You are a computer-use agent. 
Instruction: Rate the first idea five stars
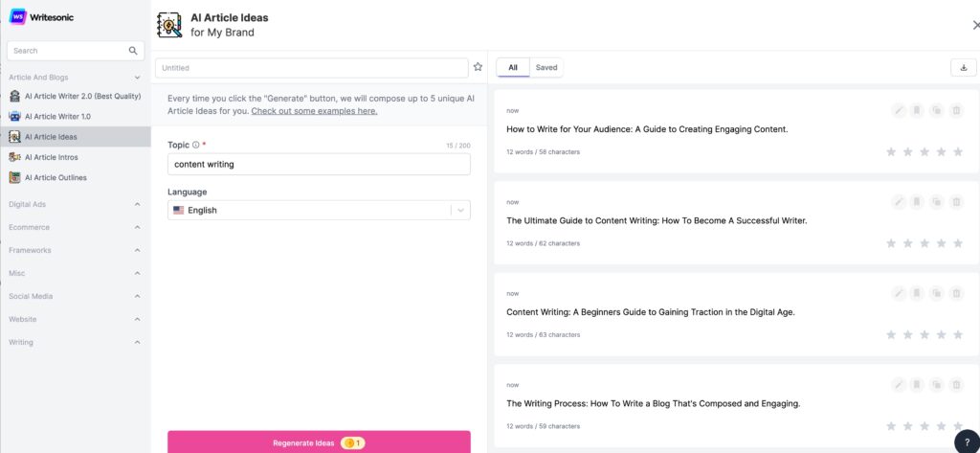tap(958, 152)
